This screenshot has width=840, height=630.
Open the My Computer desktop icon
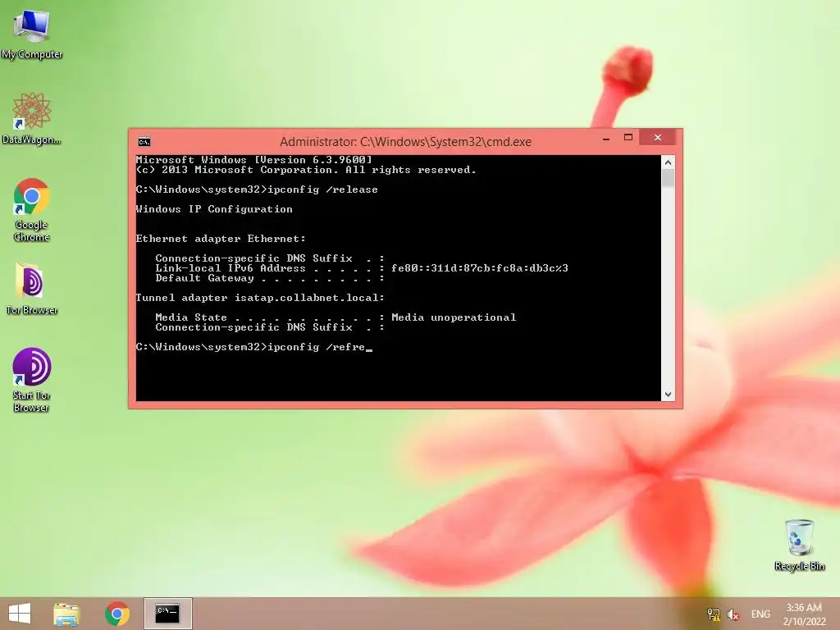pos(32,34)
